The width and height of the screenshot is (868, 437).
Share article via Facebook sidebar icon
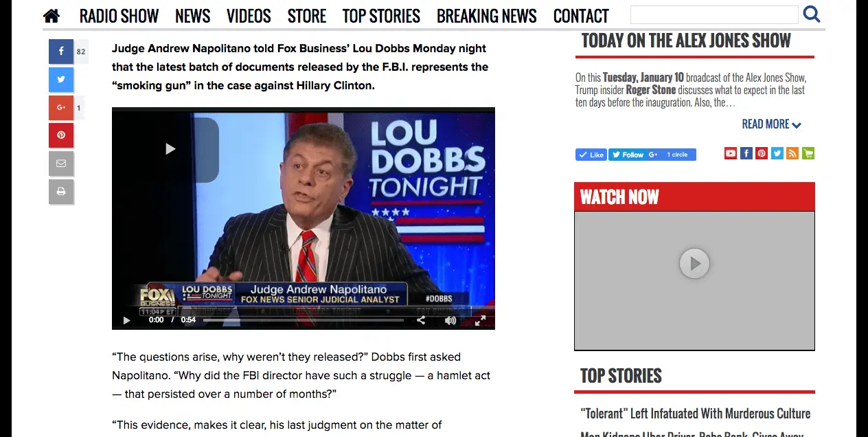point(61,52)
